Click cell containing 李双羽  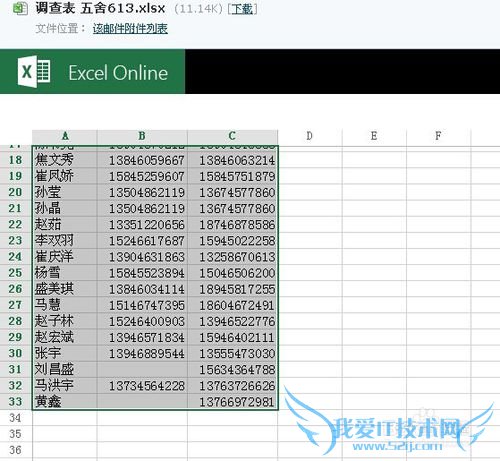tap(65, 241)
